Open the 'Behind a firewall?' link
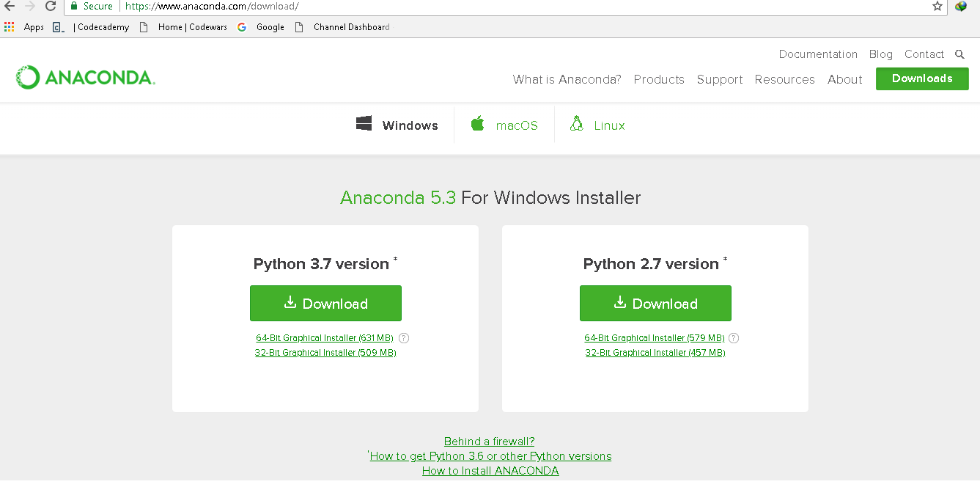This screenshot has height=487, width=980. [489, 441]
